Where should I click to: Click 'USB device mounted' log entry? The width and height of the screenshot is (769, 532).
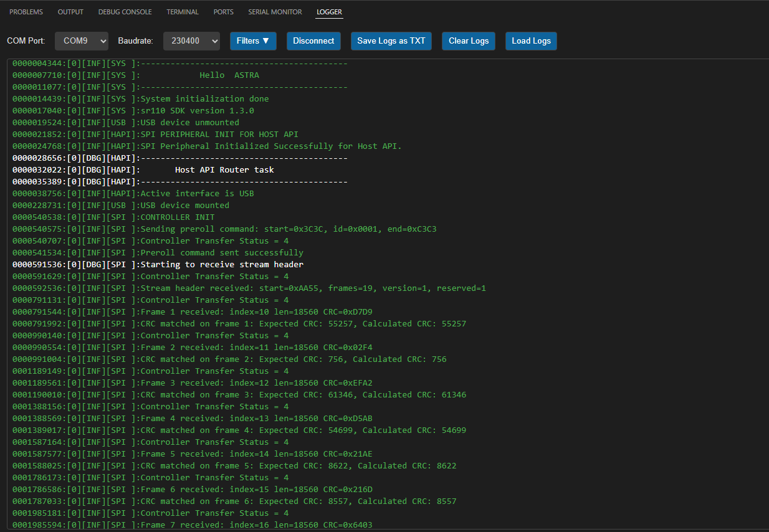pyautogui.click(x=121, y=206)
